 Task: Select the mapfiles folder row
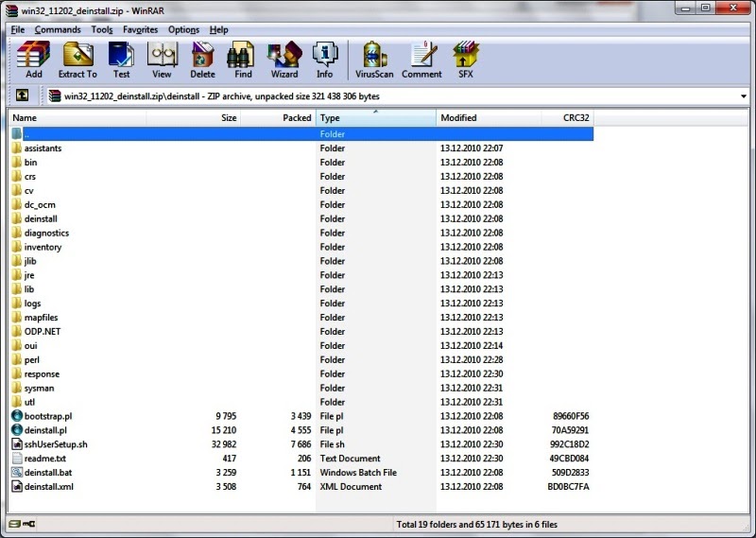(x=301, y=317)
